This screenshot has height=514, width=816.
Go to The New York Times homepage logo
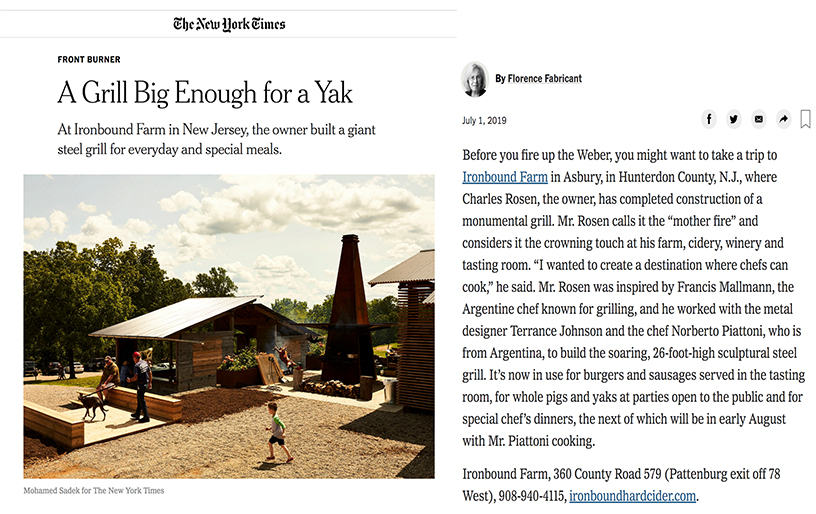click(229, 24)
